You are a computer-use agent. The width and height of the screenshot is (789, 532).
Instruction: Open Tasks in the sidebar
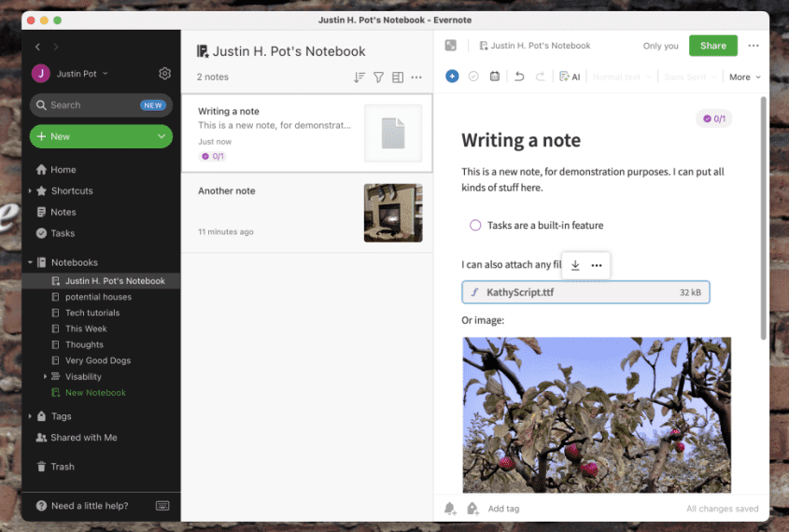tap(55, 233)
